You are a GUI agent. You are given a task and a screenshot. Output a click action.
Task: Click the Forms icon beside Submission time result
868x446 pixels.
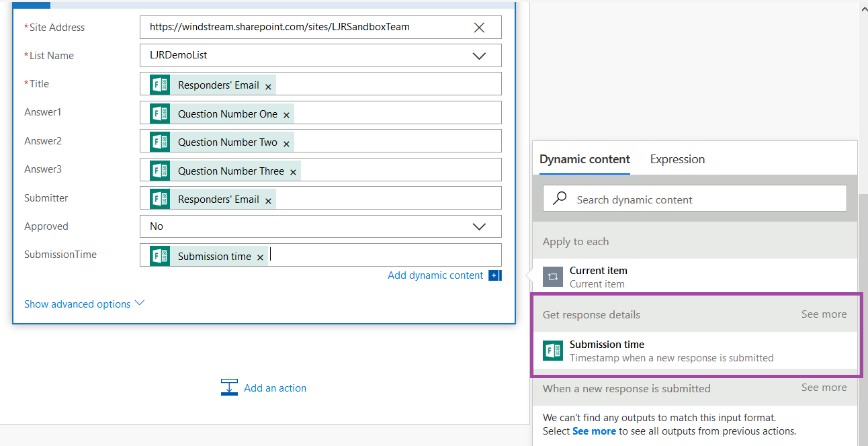tap(553, 351)
